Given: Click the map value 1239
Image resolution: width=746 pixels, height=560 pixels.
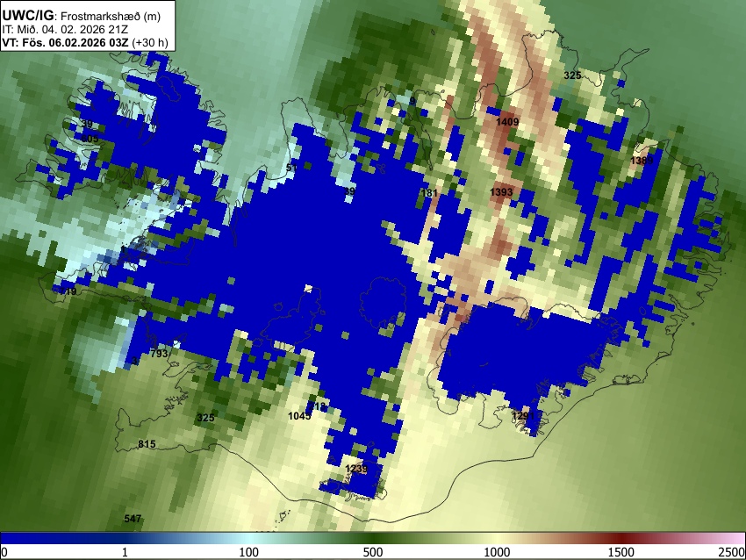Looking at the screenshot, I should 355,469.
